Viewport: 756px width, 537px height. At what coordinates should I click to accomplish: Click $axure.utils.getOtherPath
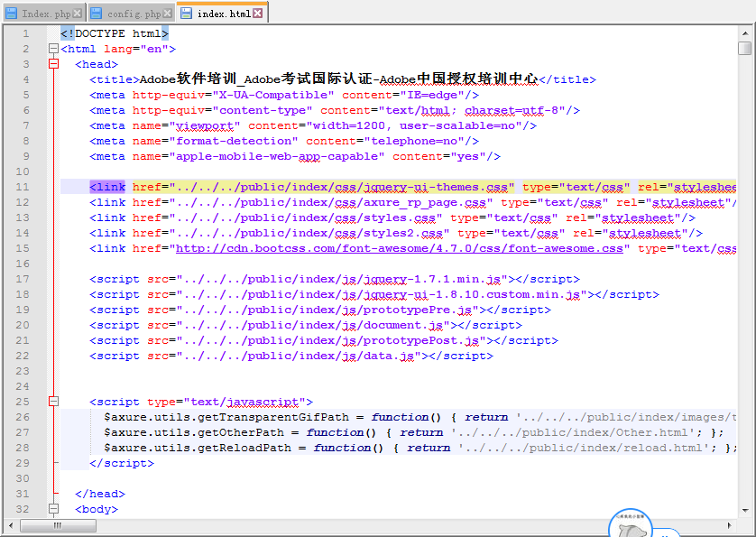pos(194,432)
